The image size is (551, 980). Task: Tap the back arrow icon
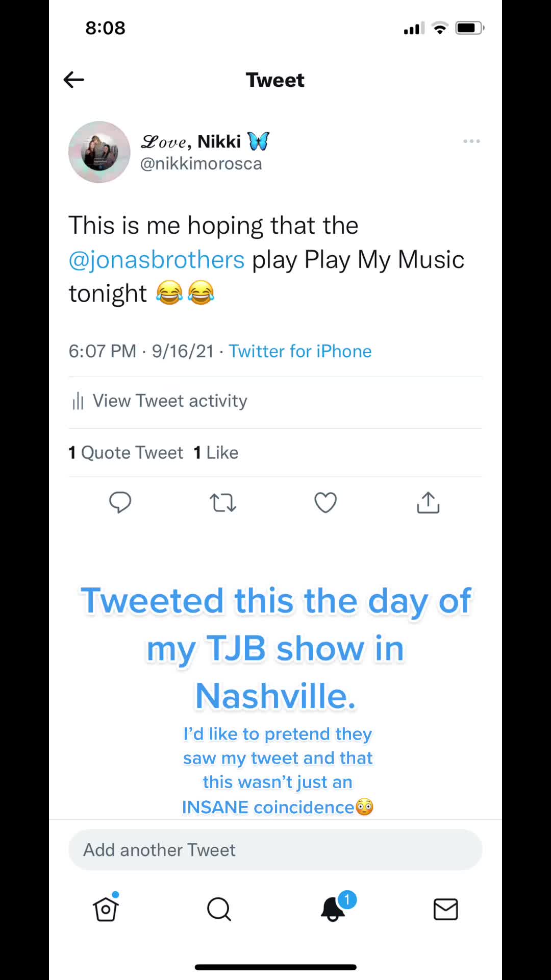pyautogui.click(x=74, y=80)
